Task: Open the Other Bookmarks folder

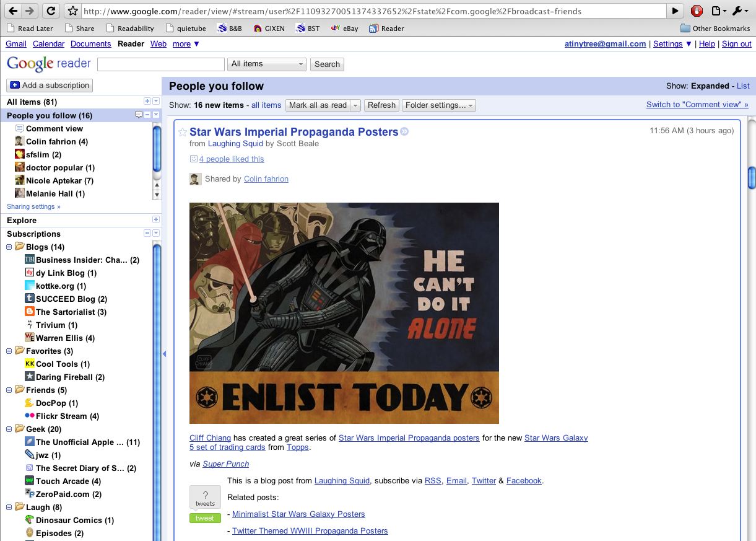Action: 715,29
